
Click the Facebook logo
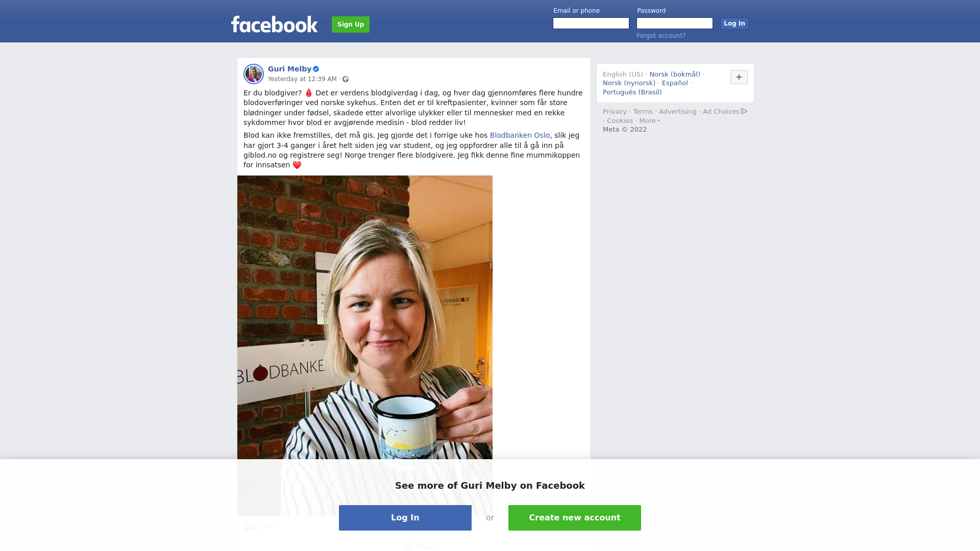click(x=274, y=24)
